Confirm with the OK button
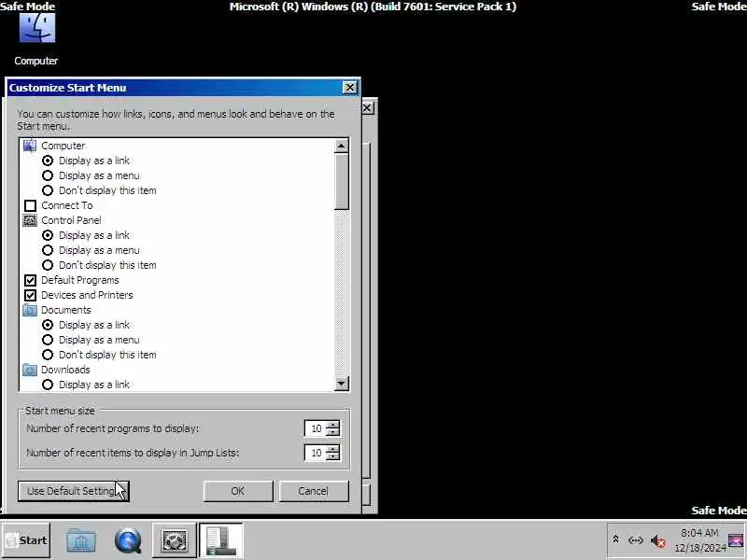This screenshot has width=747, height=560. point(238,491)
